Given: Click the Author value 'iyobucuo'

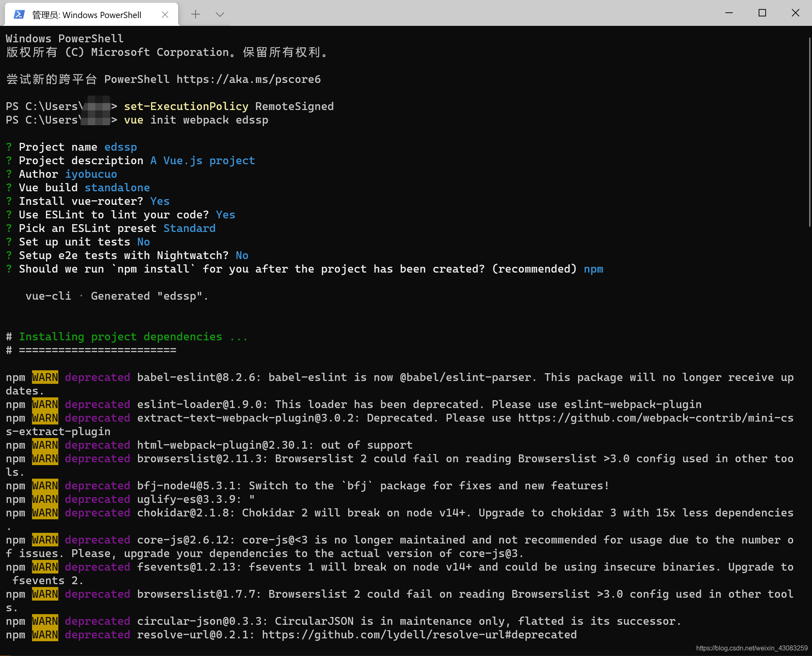Looking at the screenshot, I should (x=91, y=174).
